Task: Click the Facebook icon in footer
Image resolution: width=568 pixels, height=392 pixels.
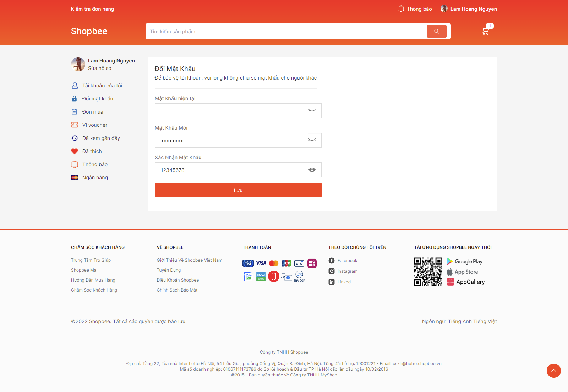Action: pyautogui.click(x=332, y=261)
